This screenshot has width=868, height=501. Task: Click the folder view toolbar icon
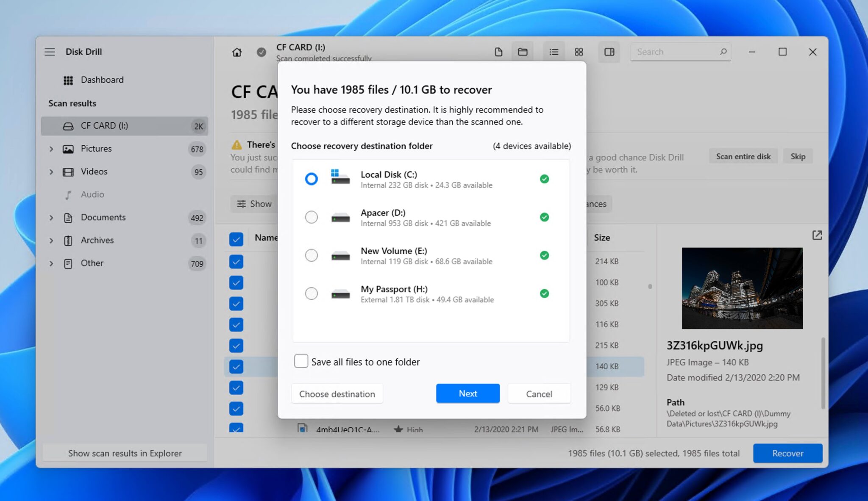point(522,52)
